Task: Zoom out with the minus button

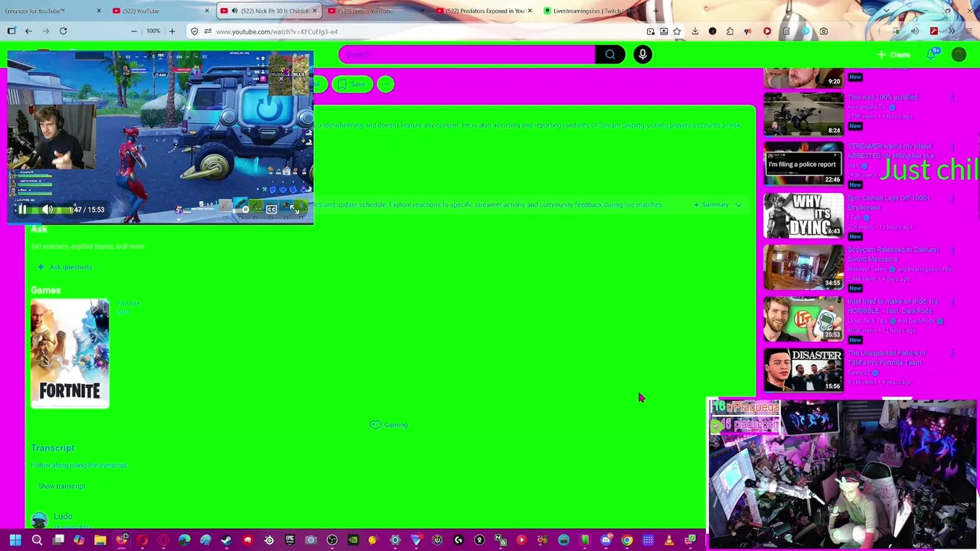Action: [134, 31]
